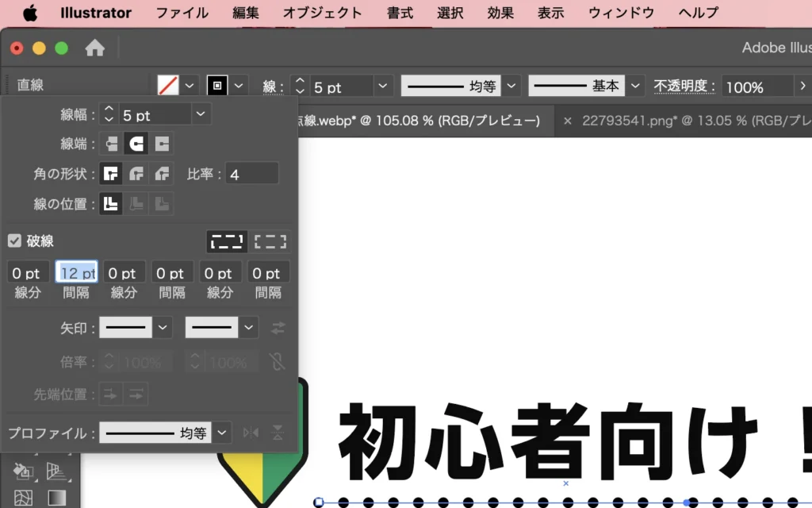
Task: Open the オブジェクト menu
Action: coord(323,13)
